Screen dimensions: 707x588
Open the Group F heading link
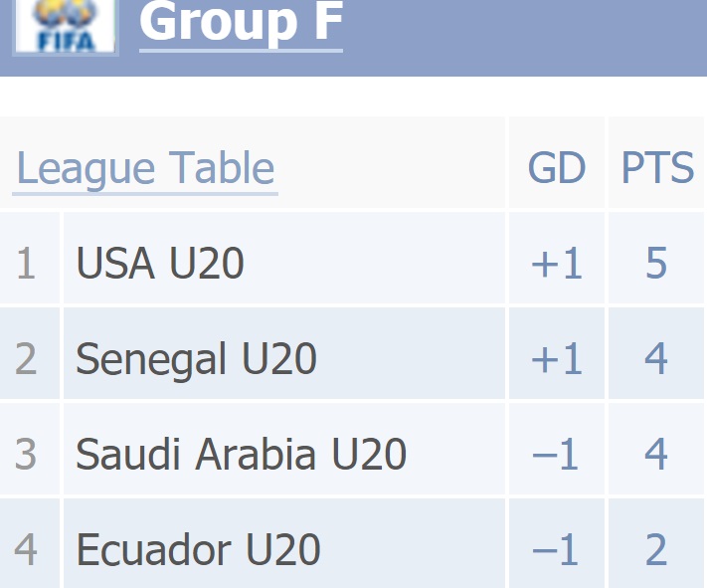242,23
